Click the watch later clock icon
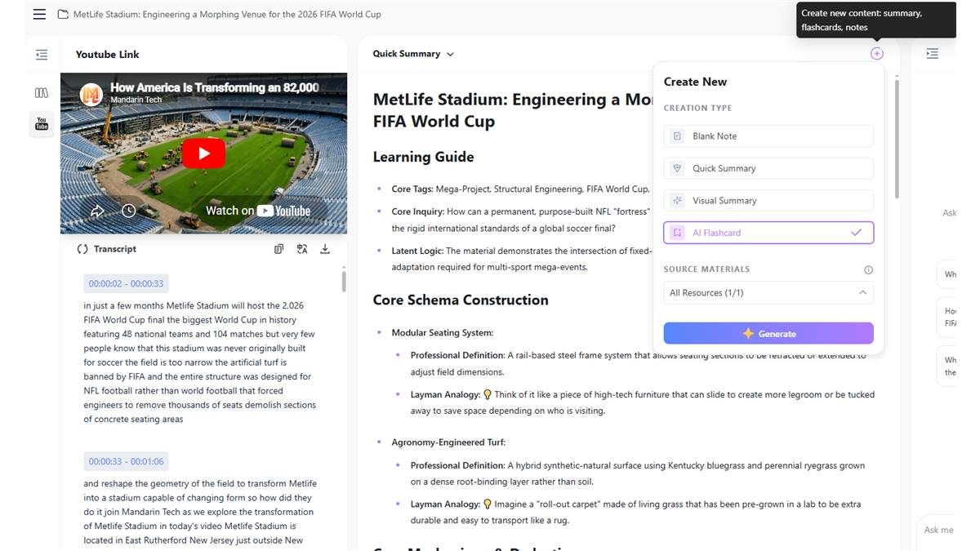The width and height of the screenshot is (980, 551). tap(128, 211)
